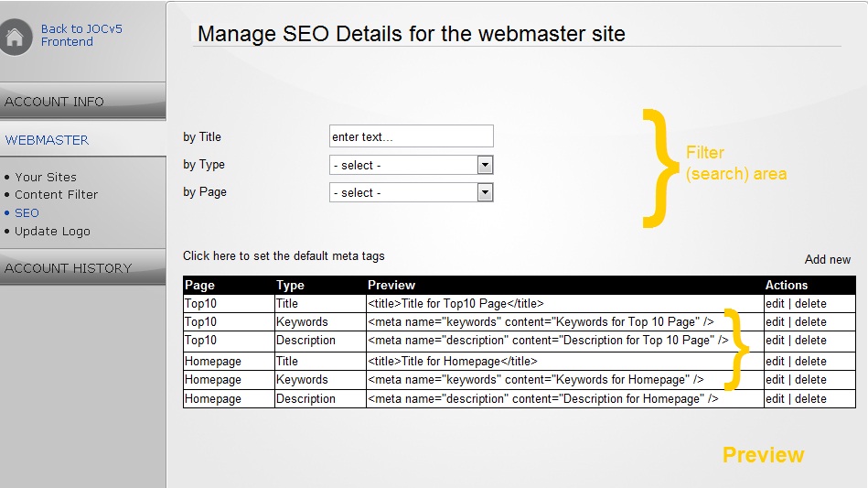The image size is (868, 488).
Task: Click here to set default meta tags
Action: pos(284,256)
